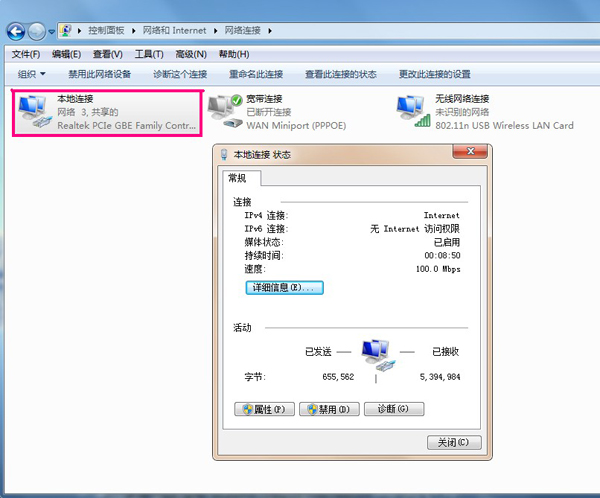Open the 文件(F) menu
Image resolution: width=600 pixels, height=498 pixels.
coord(25,54)
